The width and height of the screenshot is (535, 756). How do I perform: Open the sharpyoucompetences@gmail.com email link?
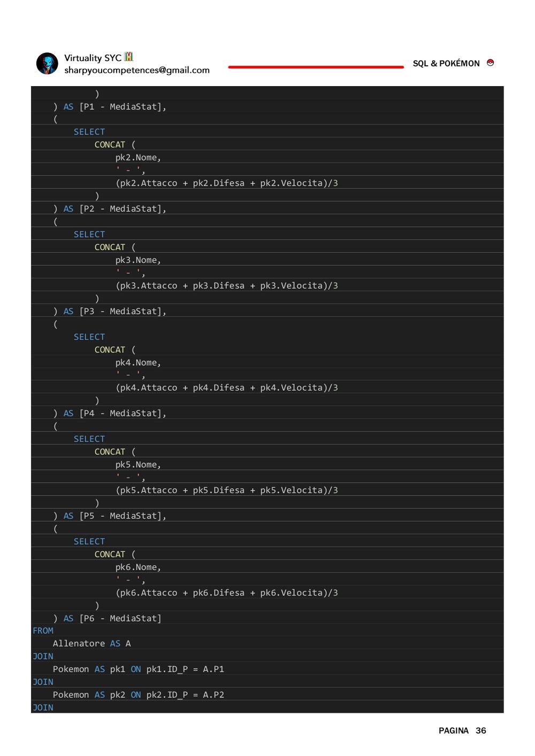click(137, 70)
